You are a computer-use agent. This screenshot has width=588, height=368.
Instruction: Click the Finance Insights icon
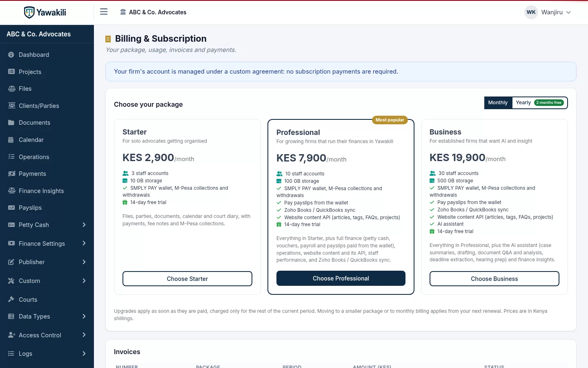click(x=11, y=191)
